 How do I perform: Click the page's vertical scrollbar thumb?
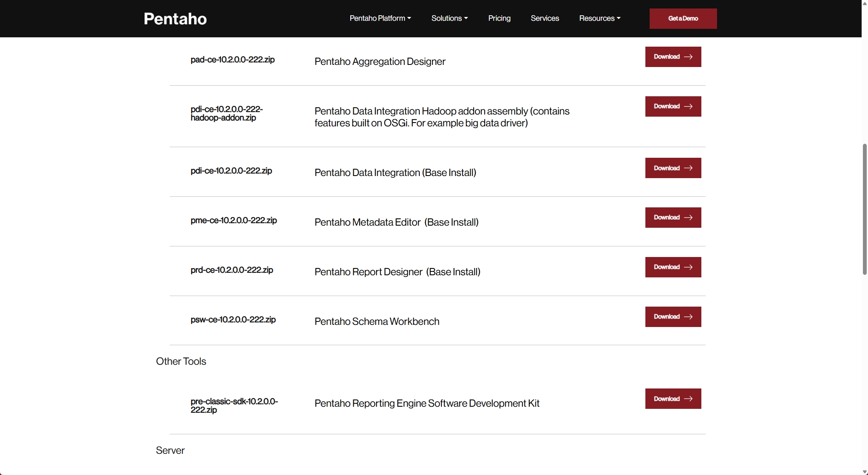(865, 209)
